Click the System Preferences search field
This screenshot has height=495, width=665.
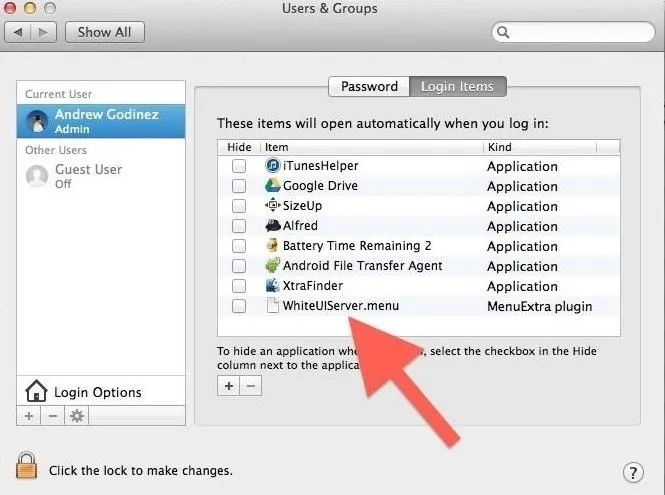pyautogui.click(x=573, y=32)
